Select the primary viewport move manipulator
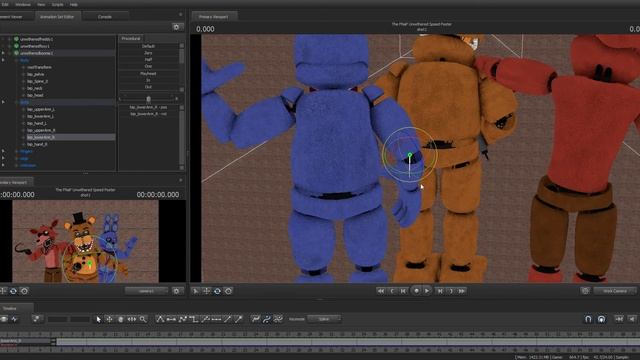Image resolution: width=640 pixels, height=360 pixels. [x=207, y=291]
